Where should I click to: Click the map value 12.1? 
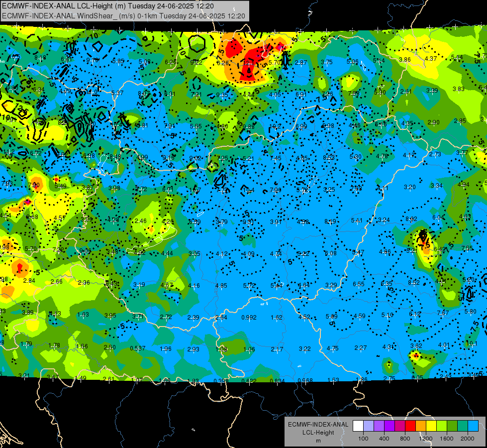(x=248, y=63)
